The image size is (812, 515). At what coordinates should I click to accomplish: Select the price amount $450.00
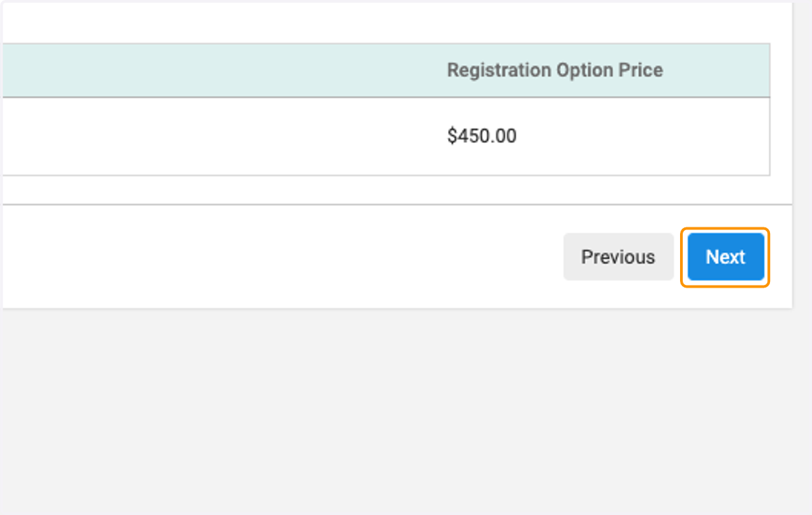[482, 136]
